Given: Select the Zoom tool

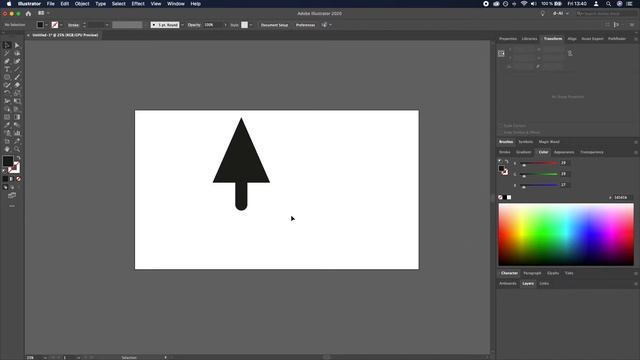Looking at the screenshot, I should pos(17,149).
